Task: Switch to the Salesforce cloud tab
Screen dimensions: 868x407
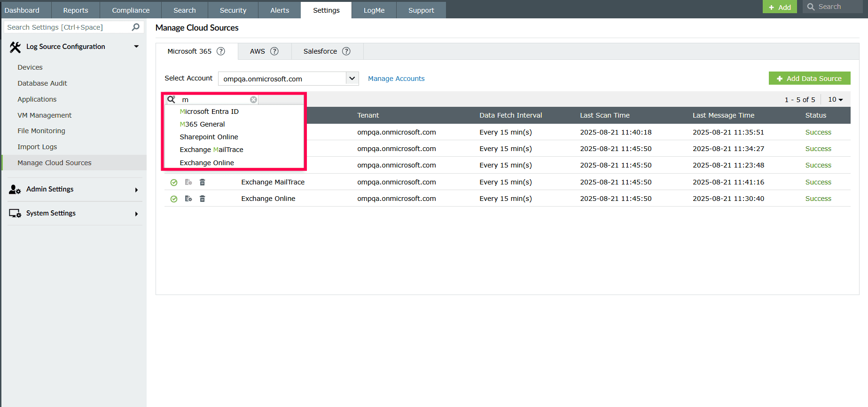Action: (320, 51)
